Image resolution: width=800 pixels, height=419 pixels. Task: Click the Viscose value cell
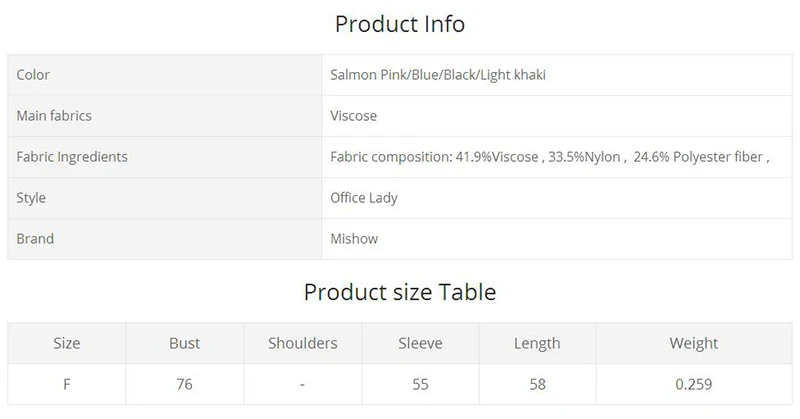click(557, 116)
